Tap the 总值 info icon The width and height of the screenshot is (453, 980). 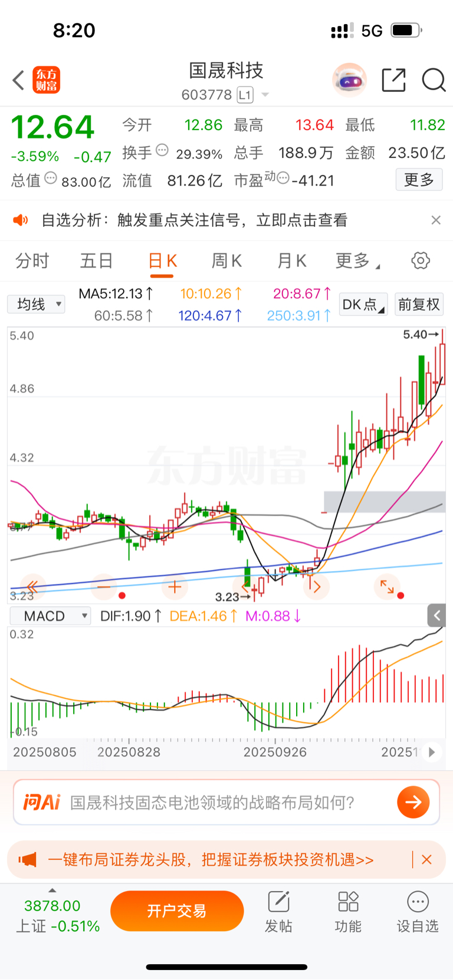pyautogui.click(x=51, y=178)
